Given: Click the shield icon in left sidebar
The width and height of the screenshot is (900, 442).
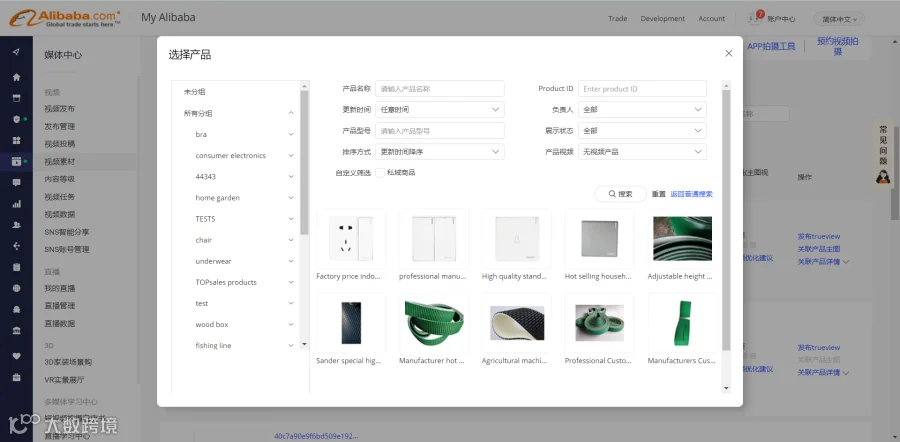Looking at the screenshot, I should coord(17,119).
